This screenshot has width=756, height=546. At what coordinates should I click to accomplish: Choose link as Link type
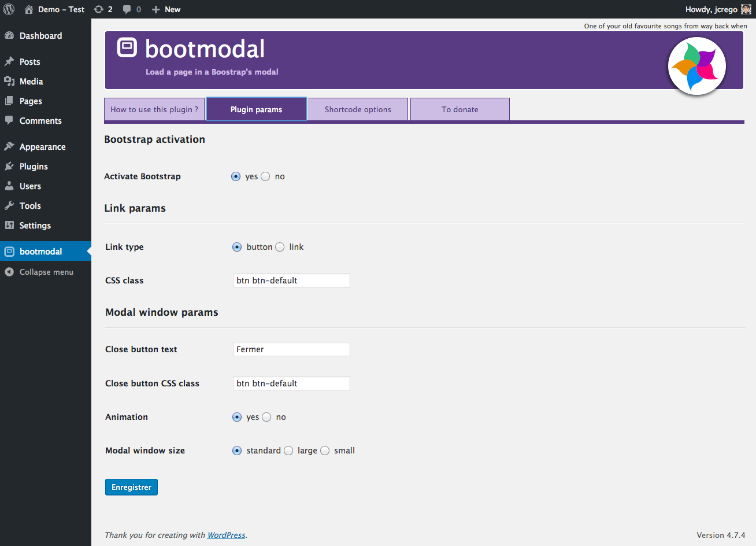(280, 247)
